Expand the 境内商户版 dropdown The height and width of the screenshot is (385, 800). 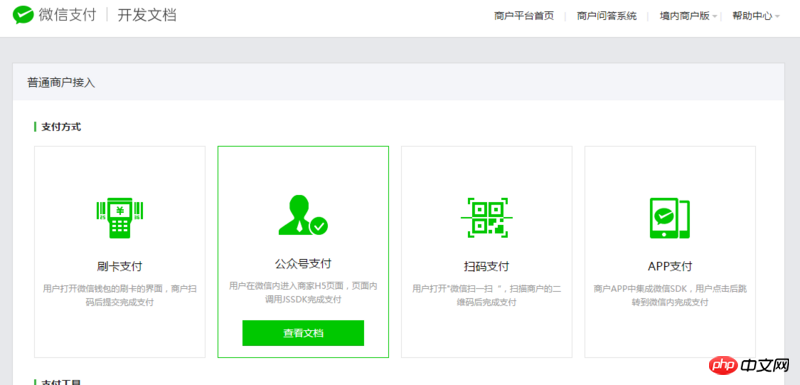pyautogui.click(x=688, y=16)
